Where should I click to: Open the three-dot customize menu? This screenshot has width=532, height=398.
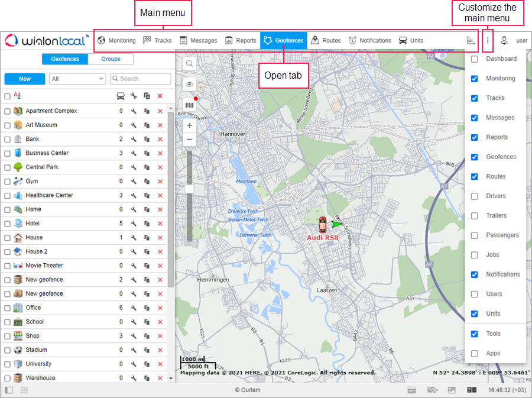(488, 41)
